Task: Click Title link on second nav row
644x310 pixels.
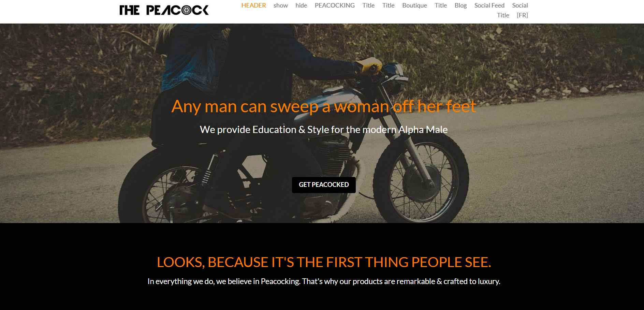Action: point(503,15)
